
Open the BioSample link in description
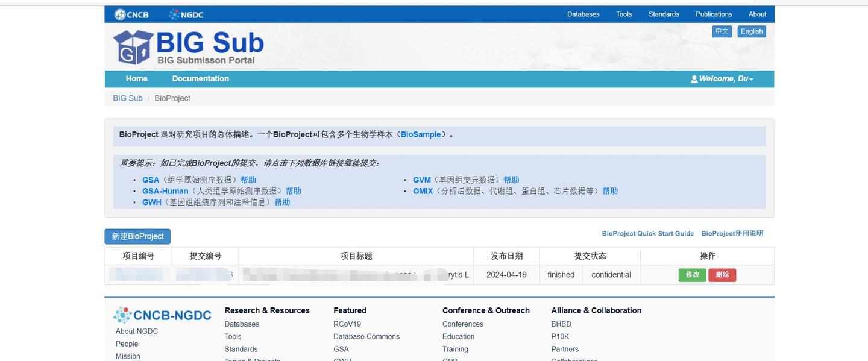(x=421, y=134)
